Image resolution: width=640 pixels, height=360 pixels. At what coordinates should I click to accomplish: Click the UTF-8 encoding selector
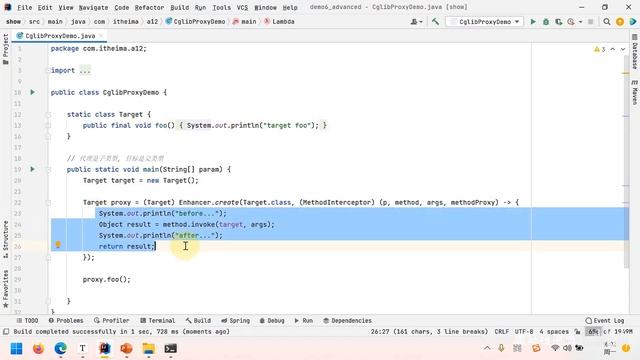point(524,332)
